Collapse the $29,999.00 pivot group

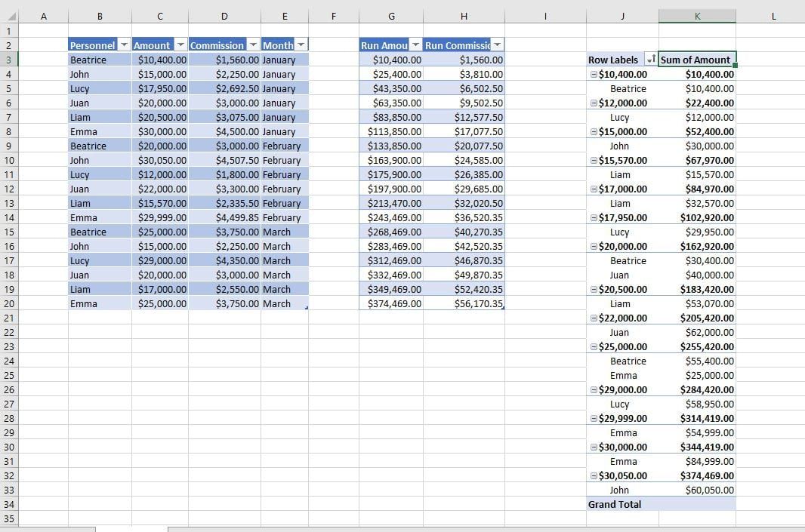592,418
